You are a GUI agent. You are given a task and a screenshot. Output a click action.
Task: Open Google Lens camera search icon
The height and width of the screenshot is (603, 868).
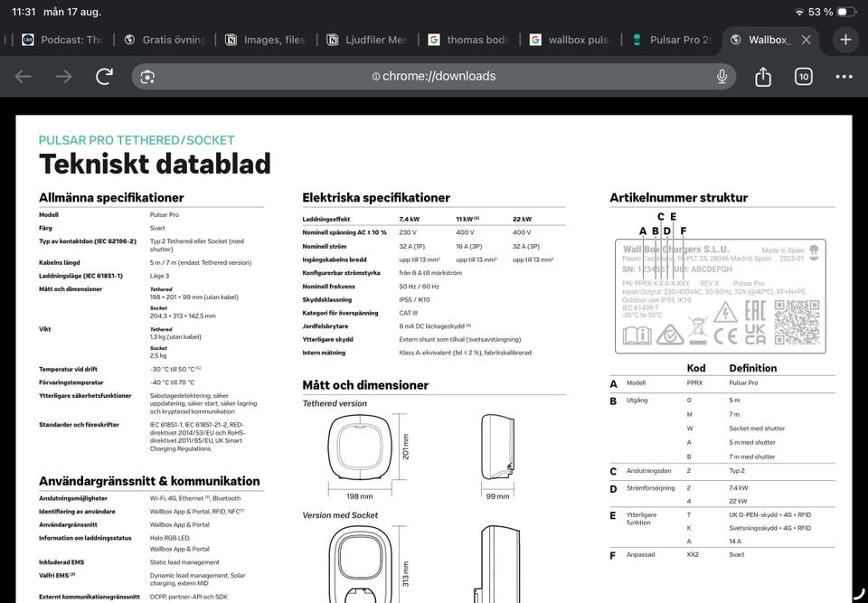pyautogui.click(x=147, y=77)
